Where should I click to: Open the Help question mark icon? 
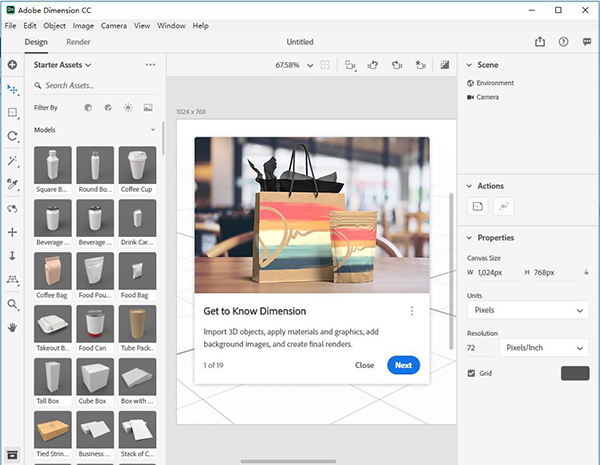point(564,42)
